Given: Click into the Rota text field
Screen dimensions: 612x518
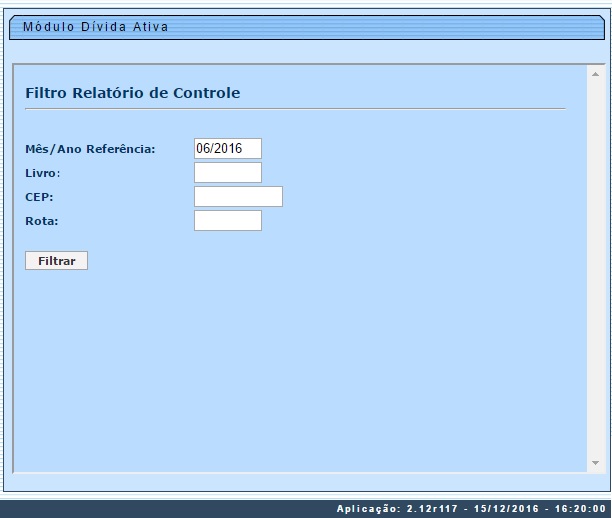Looking at the screenshot, I should click(x=227, y=220).
